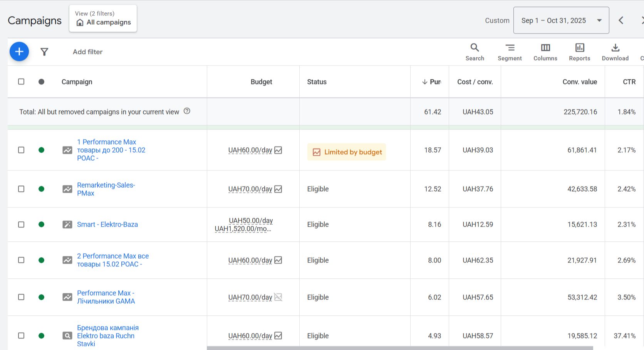Open the Search tool in toolbar
Screen dimensions: 644x350
(475, 52)
